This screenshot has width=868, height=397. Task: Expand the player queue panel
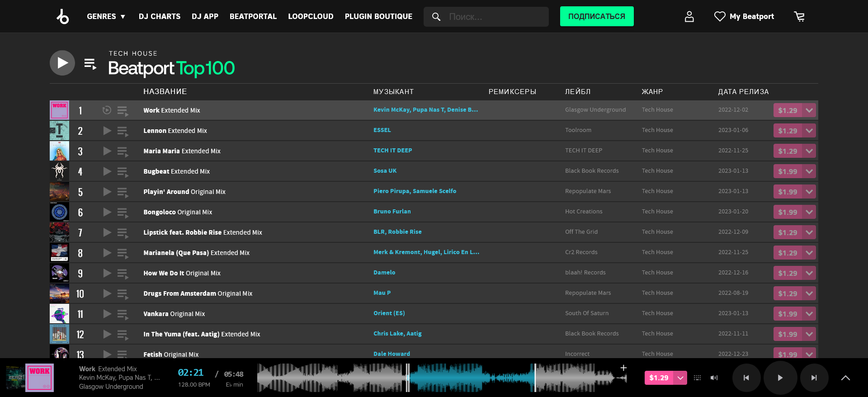845,378
